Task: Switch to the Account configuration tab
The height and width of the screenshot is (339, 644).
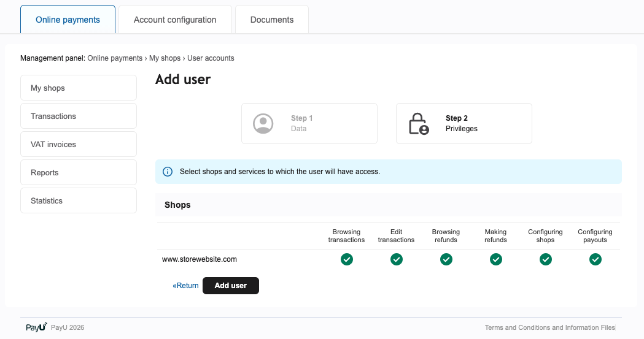Action: click(x=175, y=20)
